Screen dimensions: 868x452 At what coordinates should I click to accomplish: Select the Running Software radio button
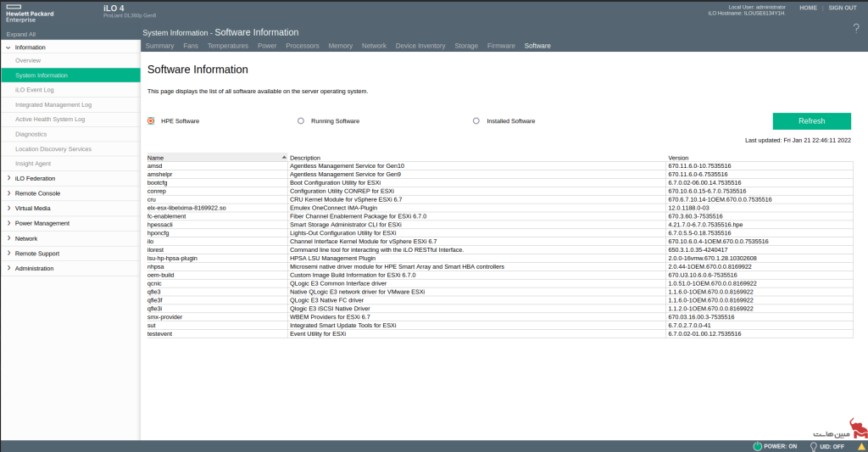[301, 120]
